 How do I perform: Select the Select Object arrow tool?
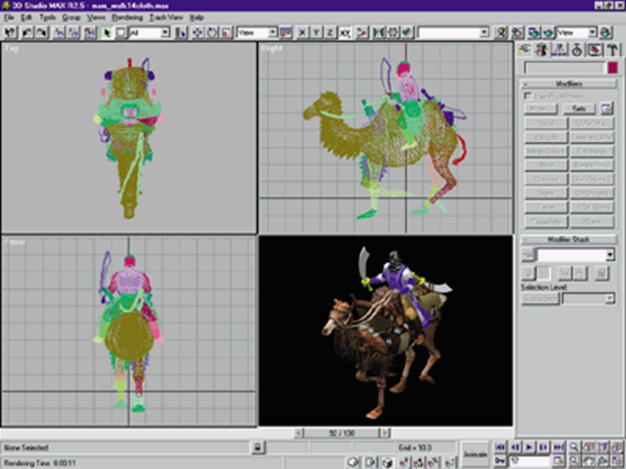107,32
